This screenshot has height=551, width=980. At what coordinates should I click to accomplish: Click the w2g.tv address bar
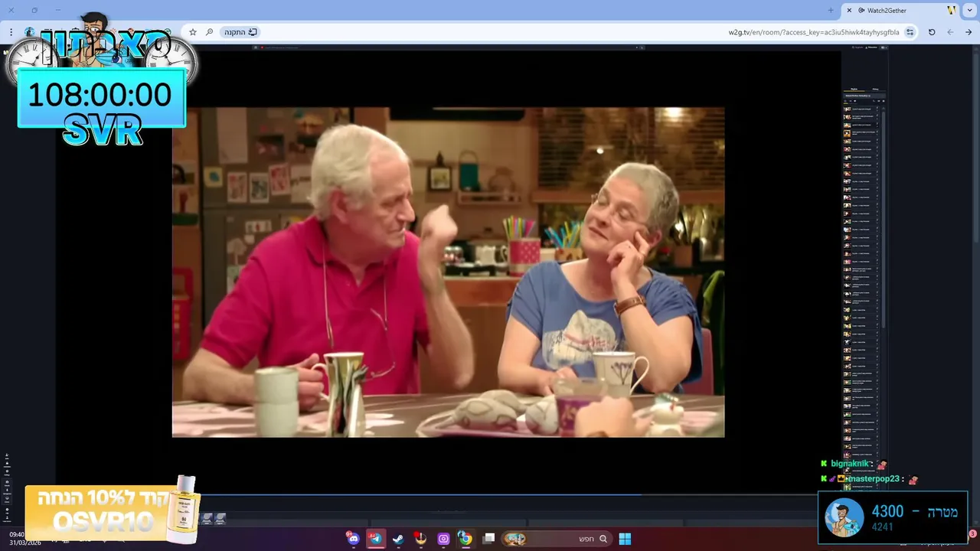551,32
